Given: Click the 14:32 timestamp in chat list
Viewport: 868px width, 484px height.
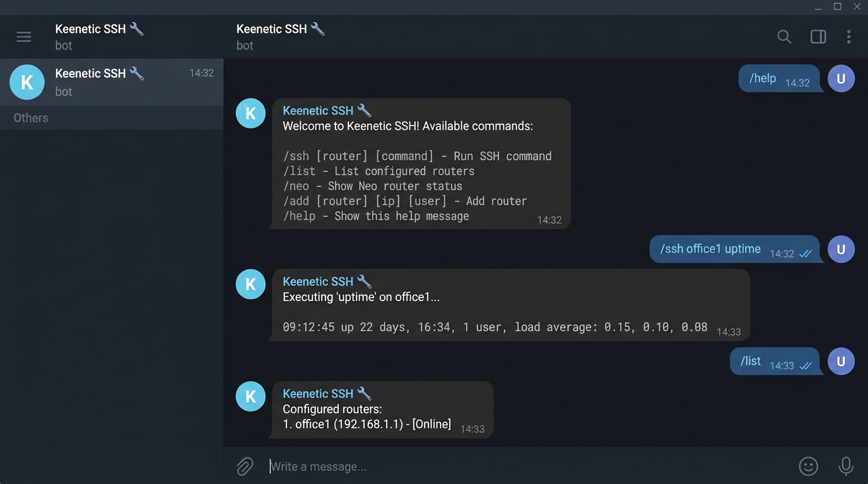Looking at the screenshot, I should coord(202,73).
